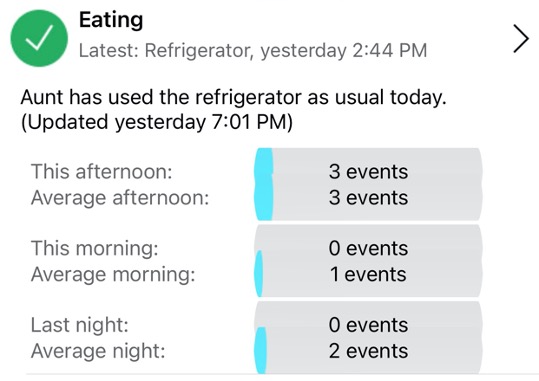This screenshot has width=539, height=381.
Task: Click the Average afternoon 3 events bar
Action: [368, 198]
